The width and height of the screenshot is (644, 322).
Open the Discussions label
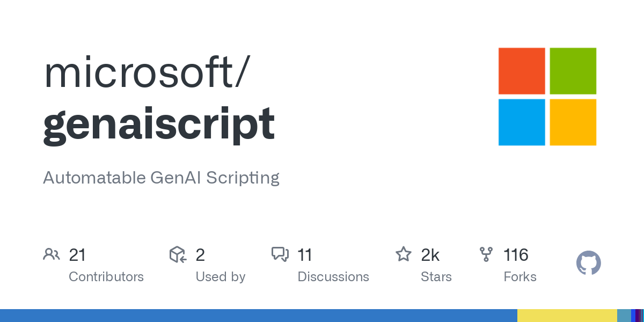pyautogui.click(x=333, y=277)
